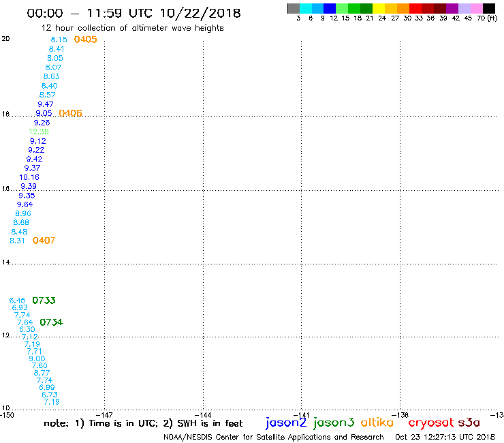Select the 8.96 wave height value
Image resolution: width=504 pixels, height=443 pixels.
point(23,213)
